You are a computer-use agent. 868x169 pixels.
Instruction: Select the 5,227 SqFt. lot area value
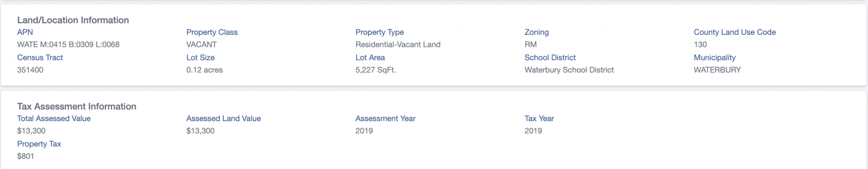(x=376, y=70)
